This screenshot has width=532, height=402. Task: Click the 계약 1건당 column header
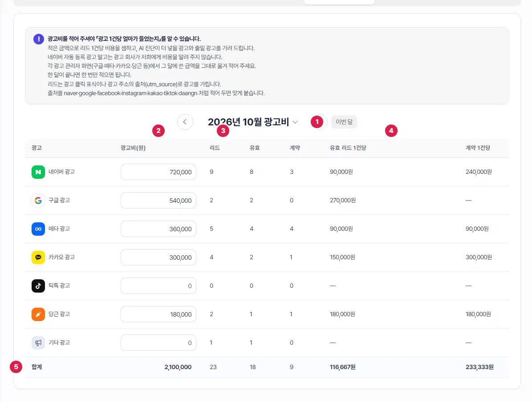coord(478,148)
